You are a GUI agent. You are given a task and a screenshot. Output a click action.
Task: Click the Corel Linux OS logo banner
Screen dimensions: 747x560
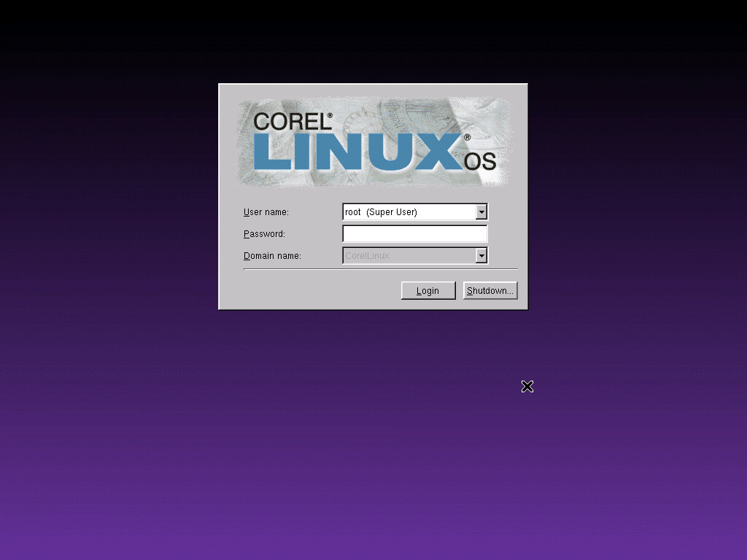(373, 142)
